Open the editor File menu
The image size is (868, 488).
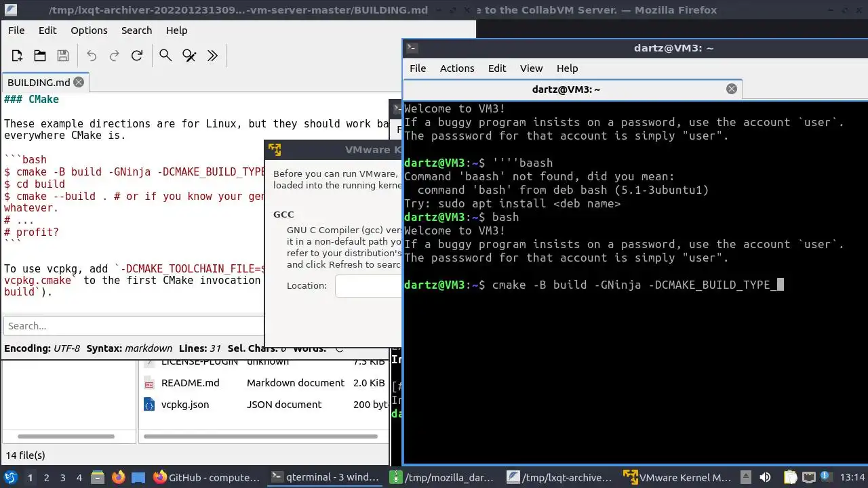click(16, 30)
